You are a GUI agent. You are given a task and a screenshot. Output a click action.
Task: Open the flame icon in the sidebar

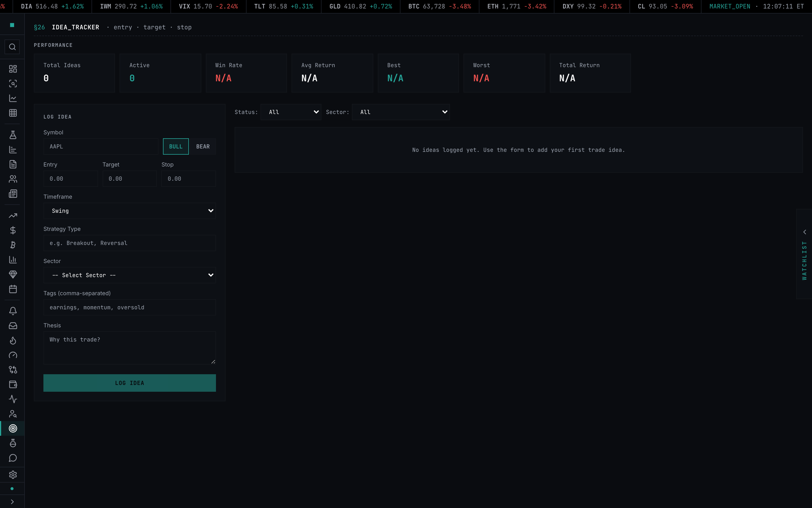[13, 341]
